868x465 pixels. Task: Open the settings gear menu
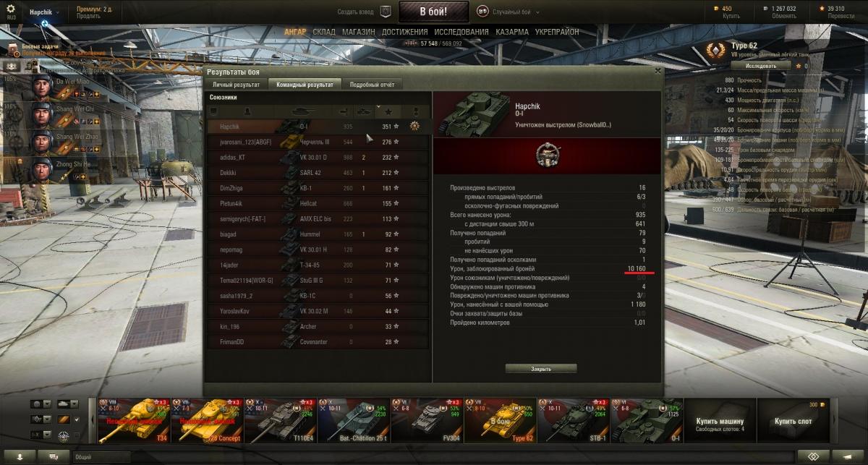(x=11, y=9)
